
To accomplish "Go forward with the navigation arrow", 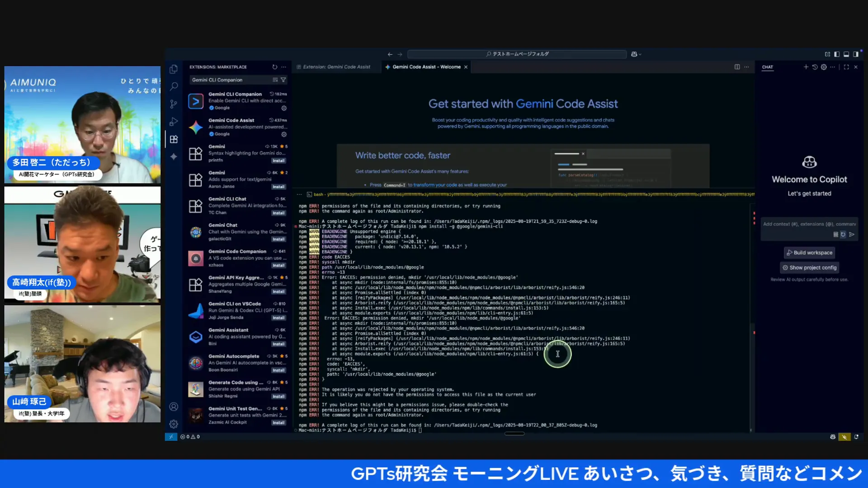I will (400, 54).
